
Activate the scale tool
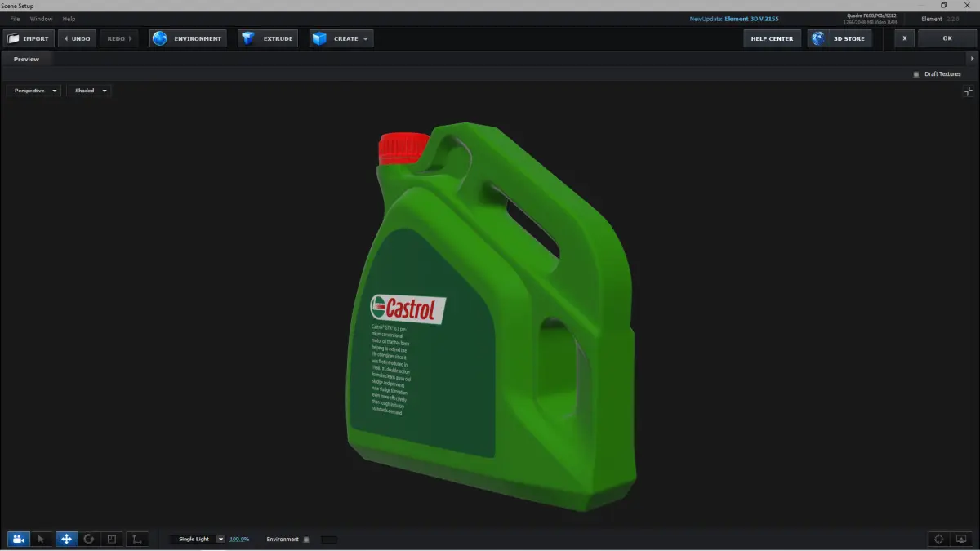coord(113,539)
